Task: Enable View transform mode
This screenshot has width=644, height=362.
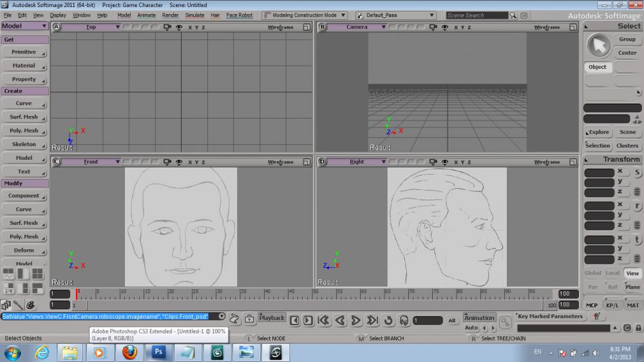Action: coord(632,273)
